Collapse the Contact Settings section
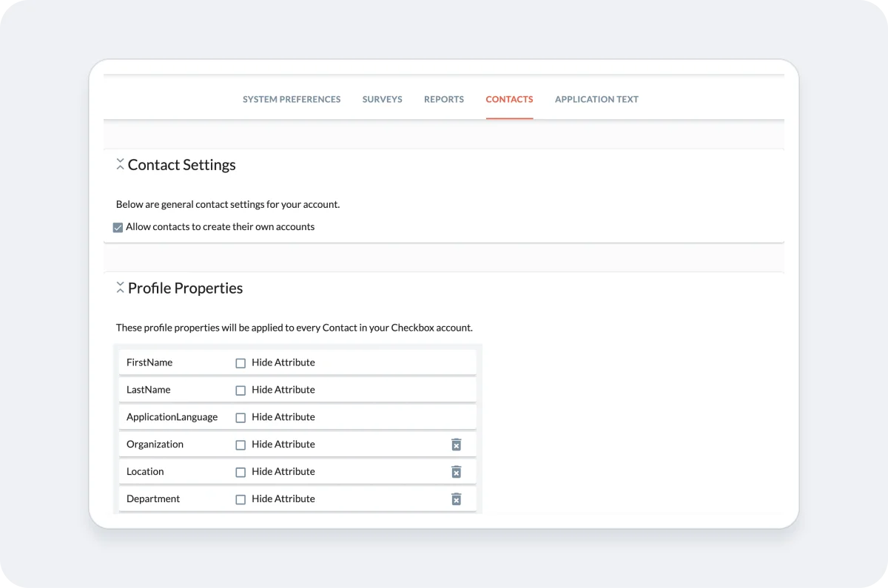Viewport: 888px width, 588px height. (120, 164)
